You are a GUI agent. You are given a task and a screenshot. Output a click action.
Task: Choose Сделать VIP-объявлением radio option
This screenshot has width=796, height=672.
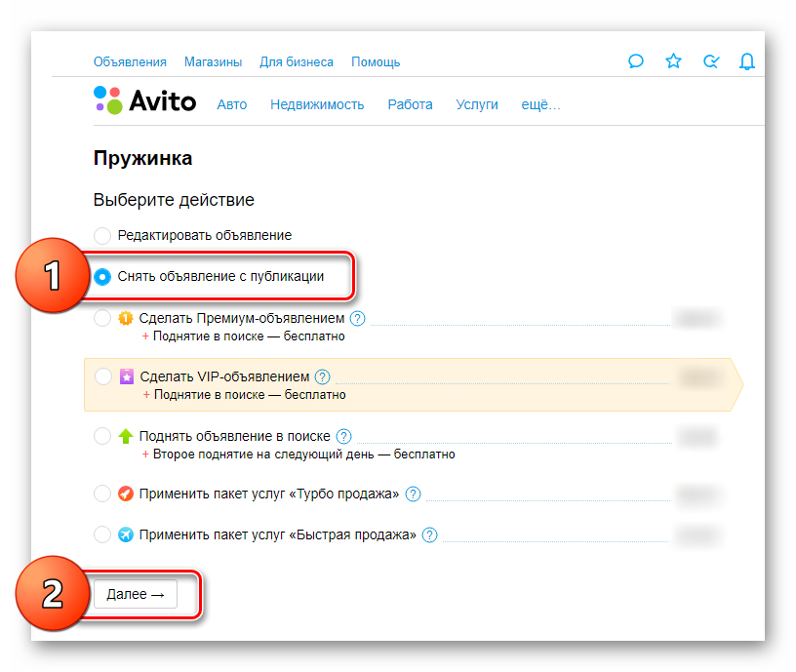tap(102, 376)
